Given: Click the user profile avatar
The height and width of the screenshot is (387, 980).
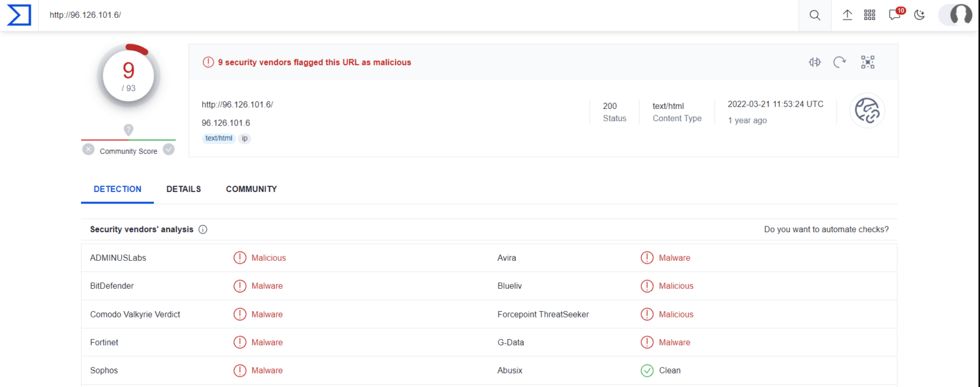Looking at the screenshot, I should (x=960, y=15).
